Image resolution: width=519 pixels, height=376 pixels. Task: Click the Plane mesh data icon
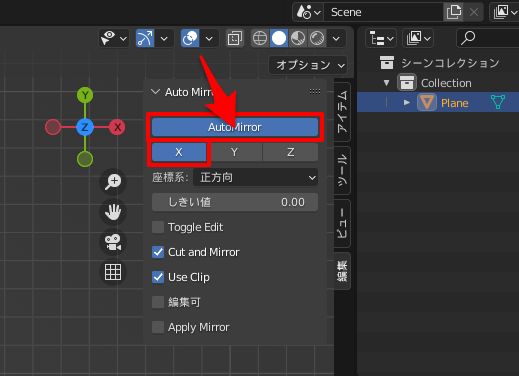(498, 102)
